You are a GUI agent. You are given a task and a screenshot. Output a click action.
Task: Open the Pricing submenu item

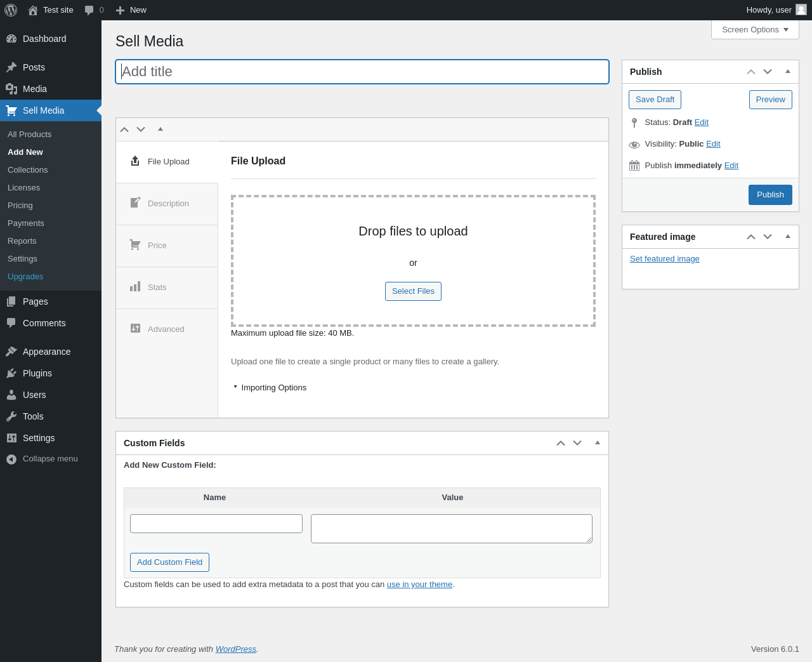pyautogui.click(x=20, y=206)
